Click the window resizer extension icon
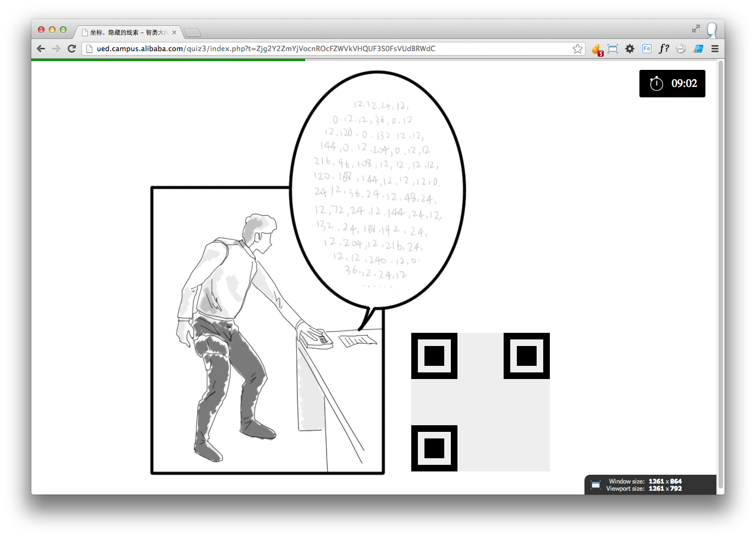The height and width of the screenshot is (538, 756). (x=613, y=49)
